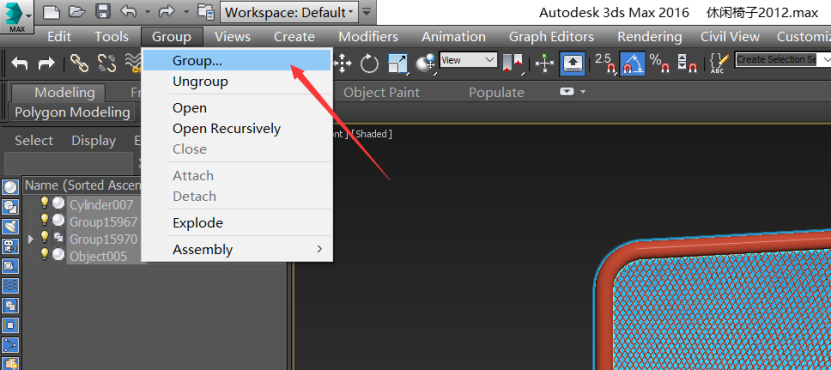Open the Modifiers menu

(368, 37)
